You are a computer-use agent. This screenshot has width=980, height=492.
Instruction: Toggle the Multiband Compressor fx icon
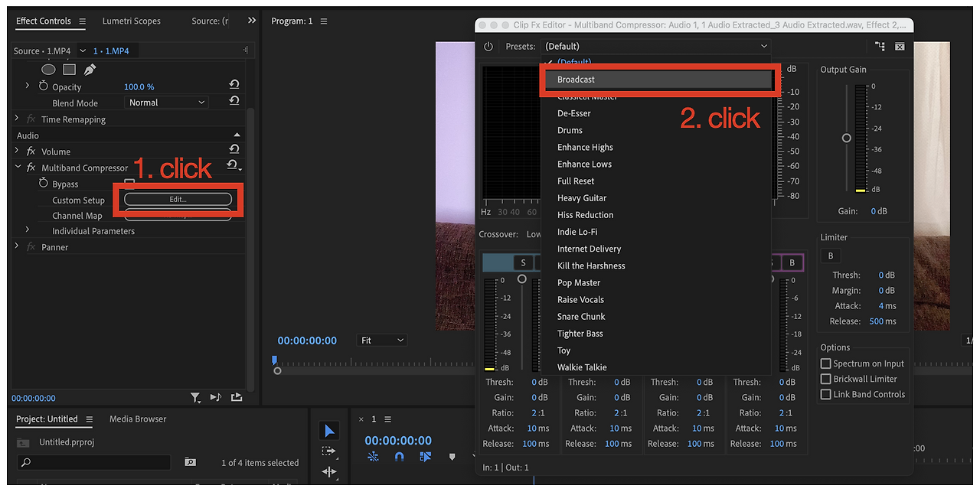[x=31, y=168]
